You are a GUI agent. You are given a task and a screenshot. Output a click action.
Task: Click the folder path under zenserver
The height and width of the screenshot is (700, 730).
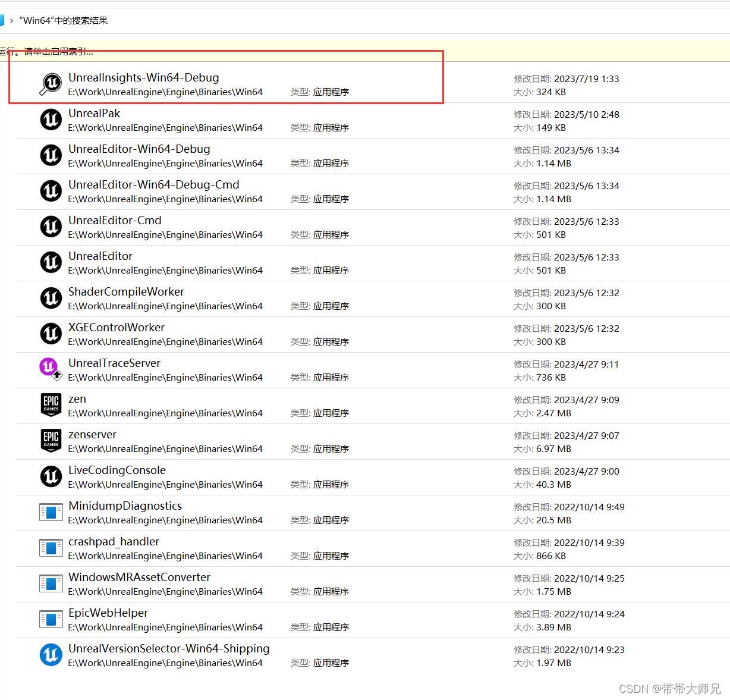click(165, 449)
